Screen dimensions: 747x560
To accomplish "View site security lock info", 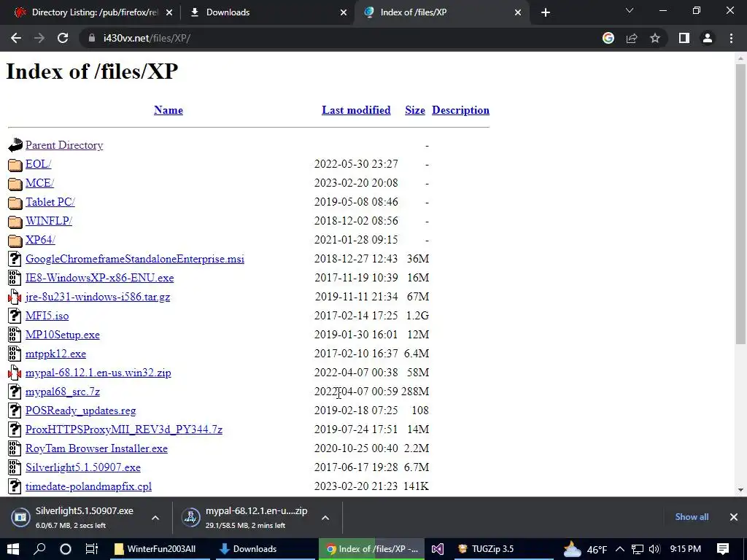I will coord(91,38).
